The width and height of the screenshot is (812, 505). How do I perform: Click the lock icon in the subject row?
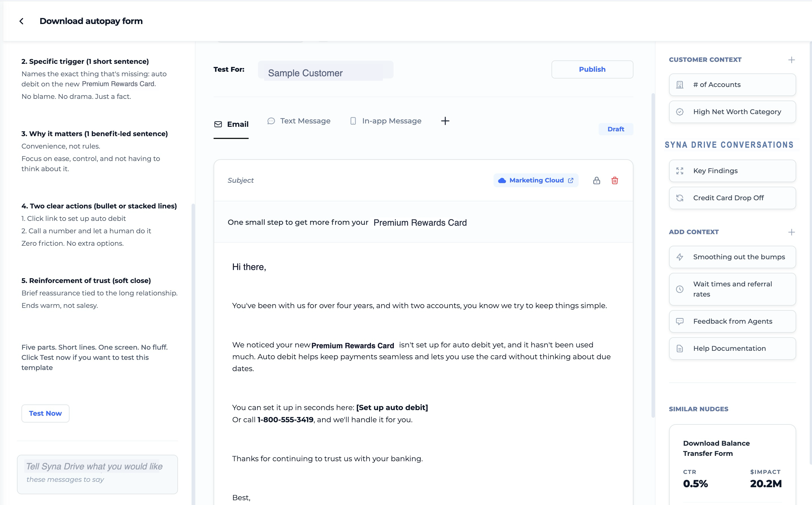(596, 180)
